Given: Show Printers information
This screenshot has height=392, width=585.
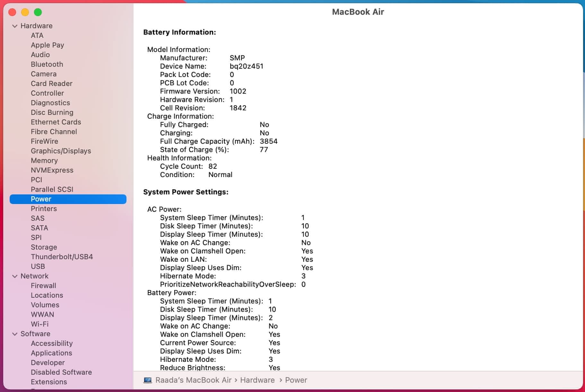Looking at the screenshot, I should click(44, 209).
